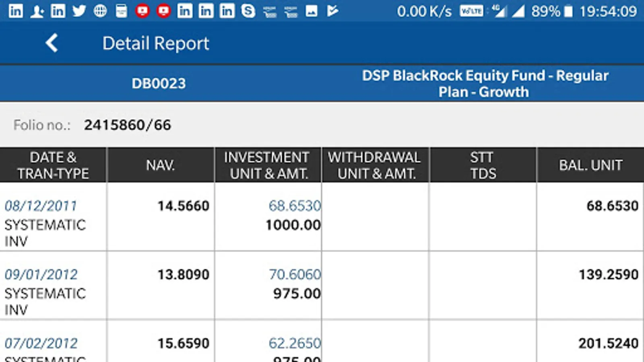
Task: Select the balance unit value 201.5240
Action: point(609,343)
